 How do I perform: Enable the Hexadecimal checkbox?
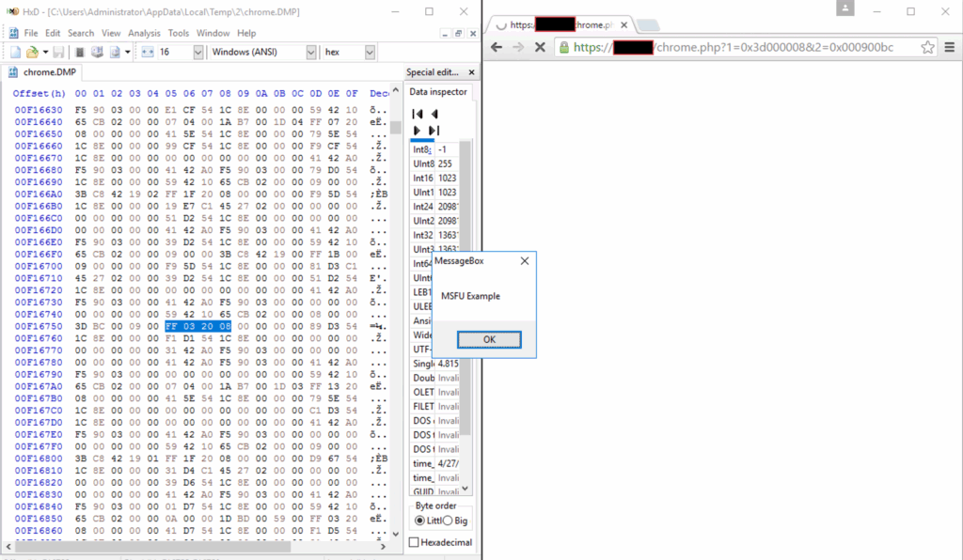(x=415, y=542)
